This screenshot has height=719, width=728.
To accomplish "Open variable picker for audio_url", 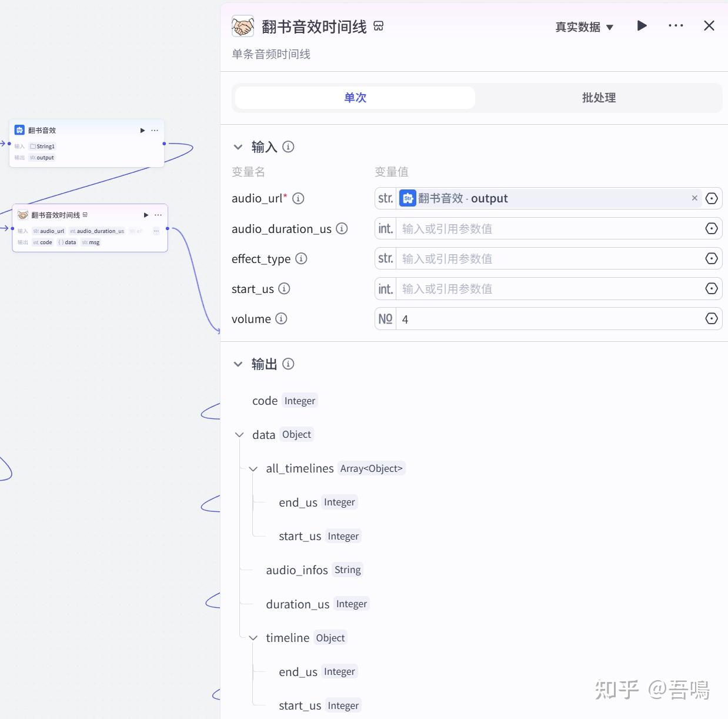I will [712, 198].
